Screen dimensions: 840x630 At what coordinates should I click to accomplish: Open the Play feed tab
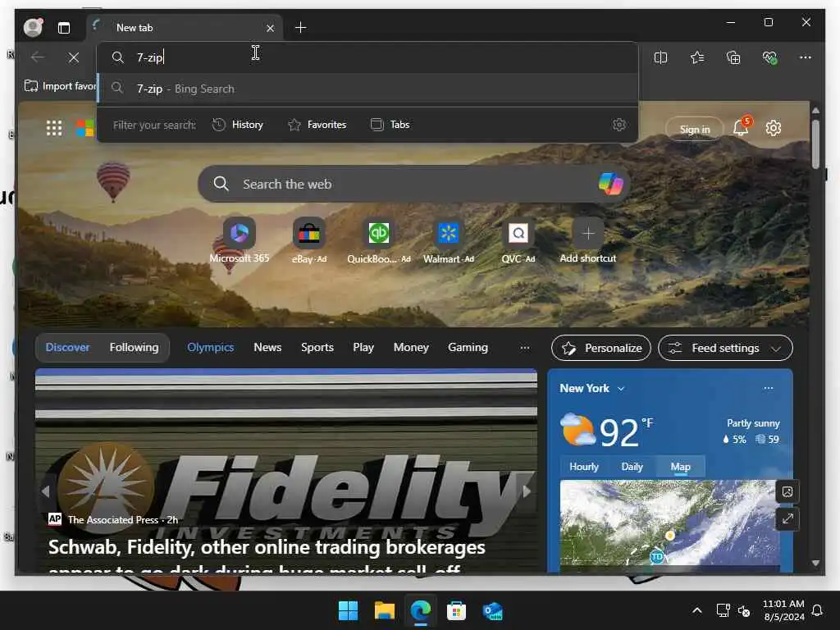(x=363, y=348)
